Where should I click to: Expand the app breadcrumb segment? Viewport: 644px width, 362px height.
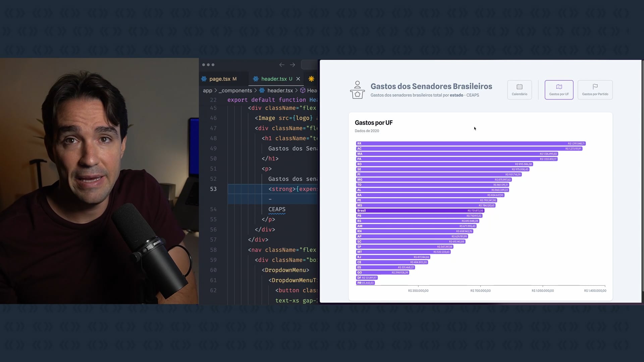207,90
